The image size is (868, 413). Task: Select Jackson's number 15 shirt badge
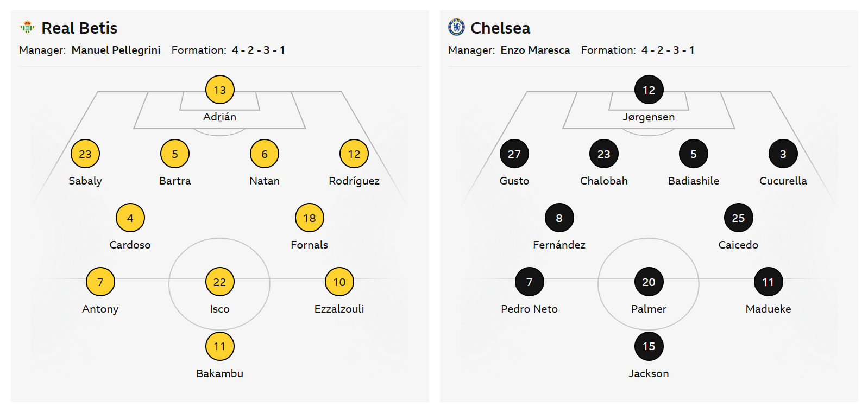pos(649,346)
